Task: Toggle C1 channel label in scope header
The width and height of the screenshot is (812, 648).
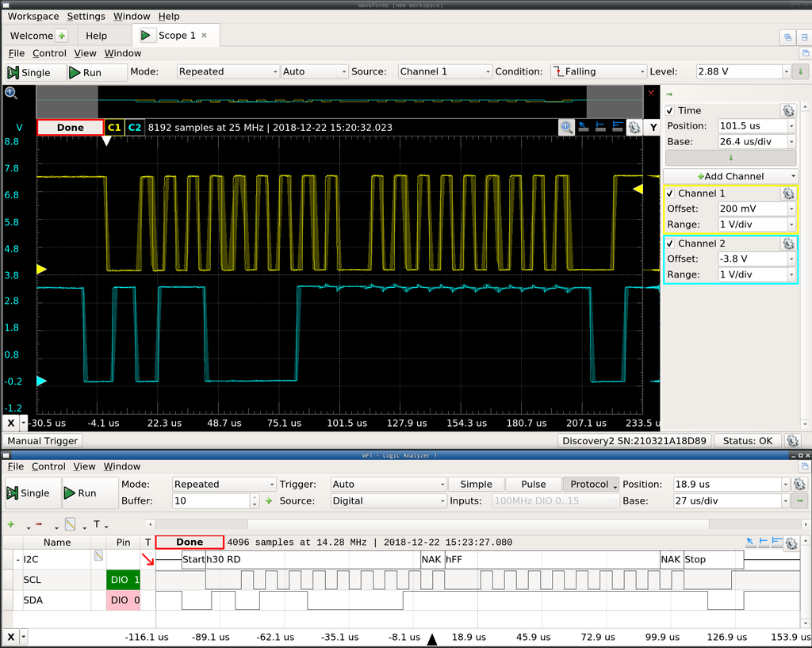Action: (114, 128)
